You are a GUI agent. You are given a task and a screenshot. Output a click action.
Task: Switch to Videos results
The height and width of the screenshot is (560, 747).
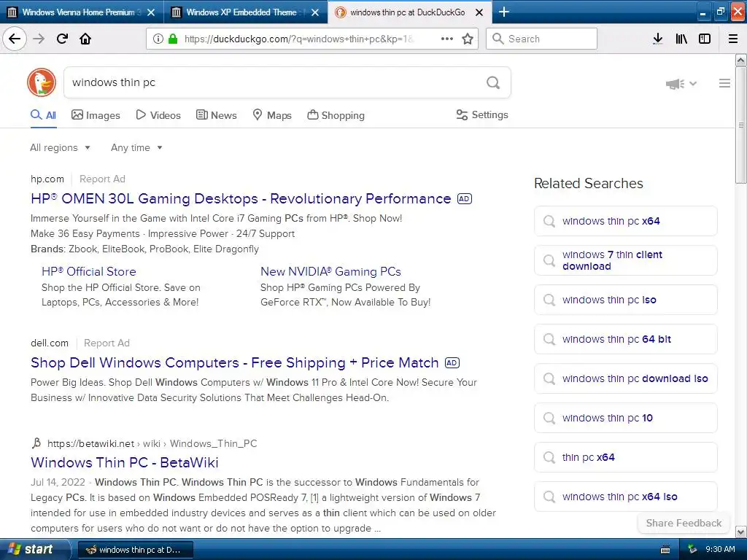click(158, 115)
